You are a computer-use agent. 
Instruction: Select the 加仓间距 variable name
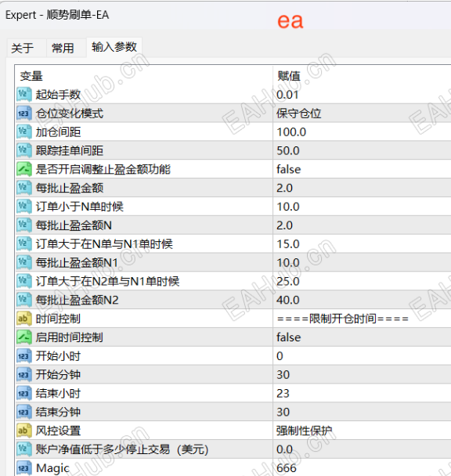[58, 132]
